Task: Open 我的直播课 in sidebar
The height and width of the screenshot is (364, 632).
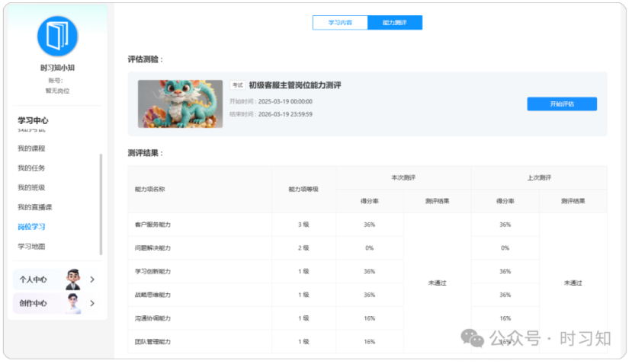Action: click(x=34, y=207)
